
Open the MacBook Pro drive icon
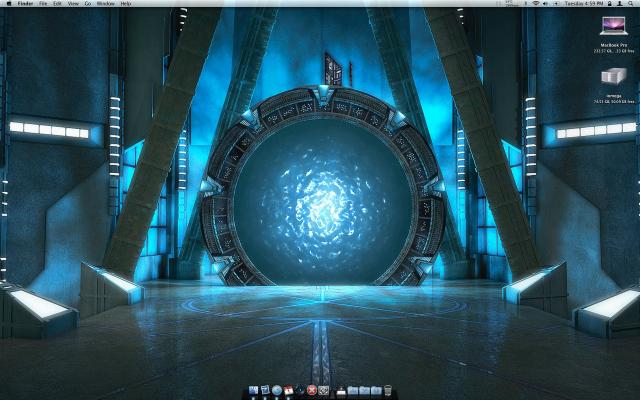point(613,26)
